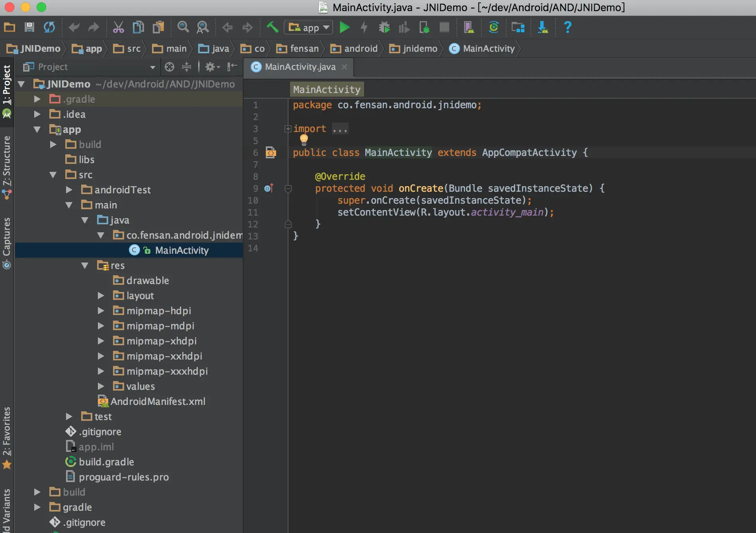Image resolution: width=756 pixels, height=533 pixels.
Task: Select the MainActivity.java editor tab
Action: [300, 67]
